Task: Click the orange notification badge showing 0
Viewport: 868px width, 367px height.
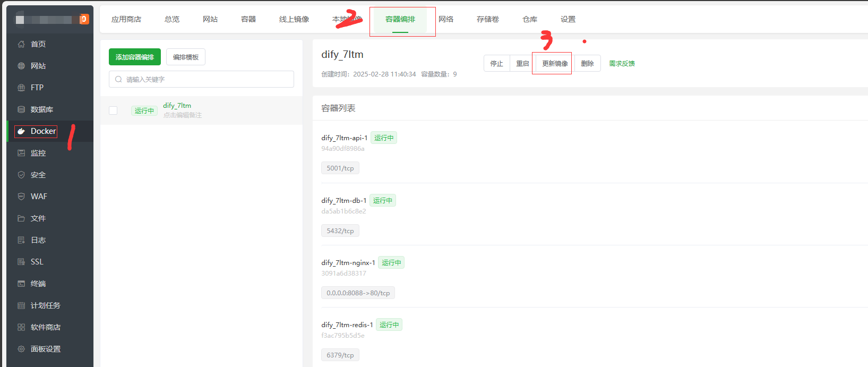Action: pyautogui.click(x=84, y=19)
